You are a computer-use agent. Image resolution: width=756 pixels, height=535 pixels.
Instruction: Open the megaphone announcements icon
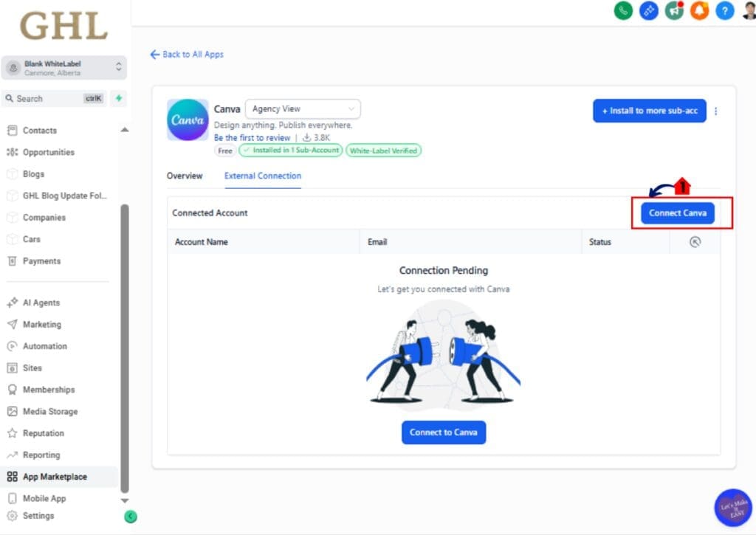click(674, 11)
